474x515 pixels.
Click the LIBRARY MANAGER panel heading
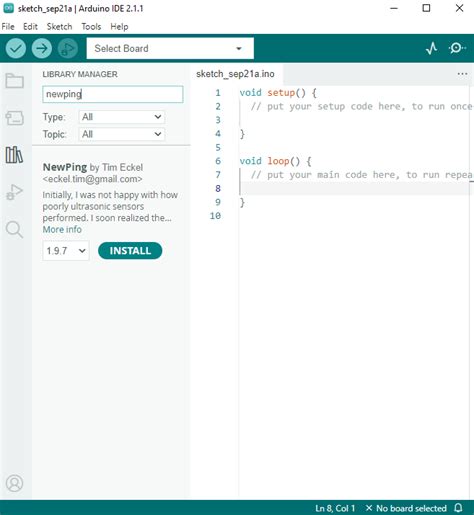(80, 74)
